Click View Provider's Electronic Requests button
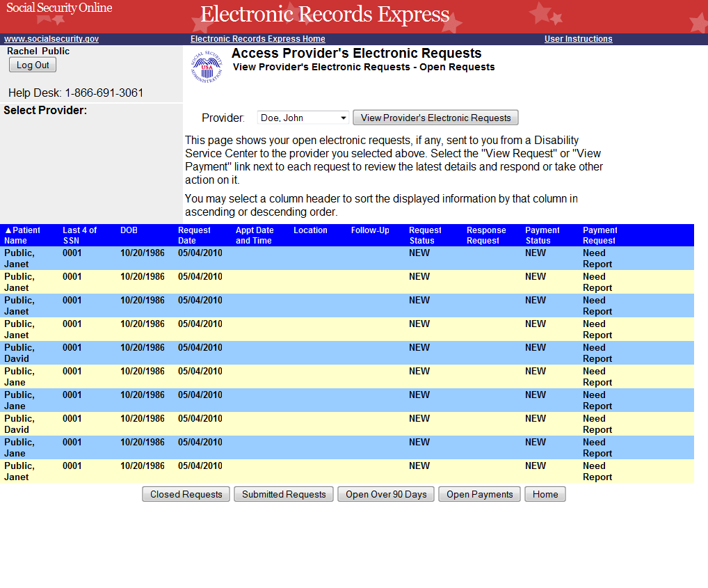The height and width of the screenshot is (588, 708). (x=435, y=118)
